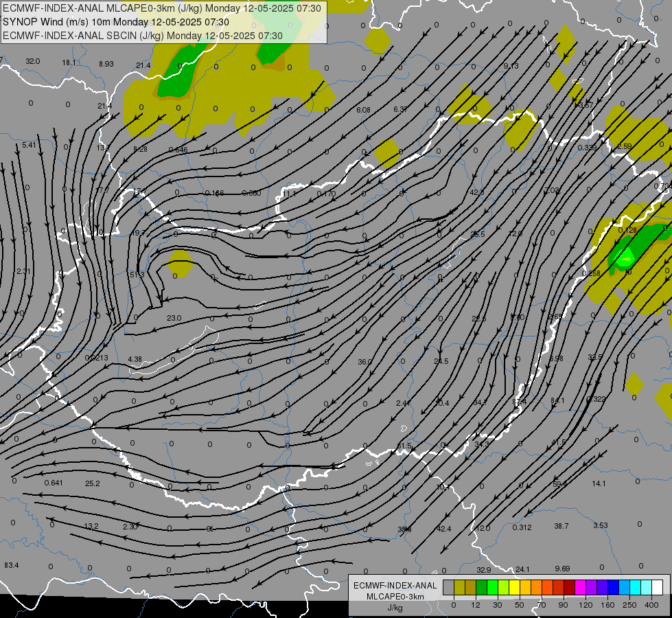Viewport: 672px width, 618px height.
Task: Select the white swatch ending the legend
Action: [658, 588]
